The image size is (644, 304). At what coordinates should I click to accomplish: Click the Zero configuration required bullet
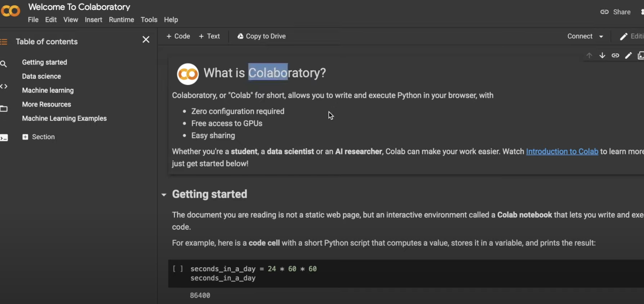pos(238,111)
